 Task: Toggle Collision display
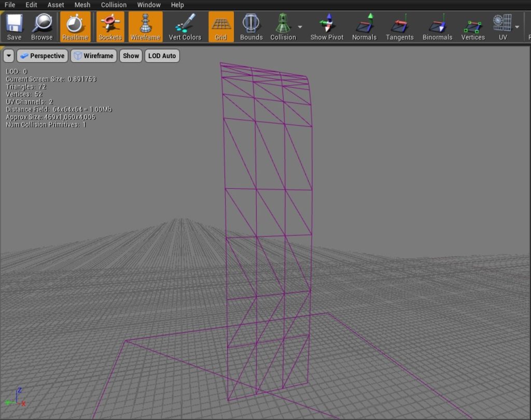coord(283,27)
